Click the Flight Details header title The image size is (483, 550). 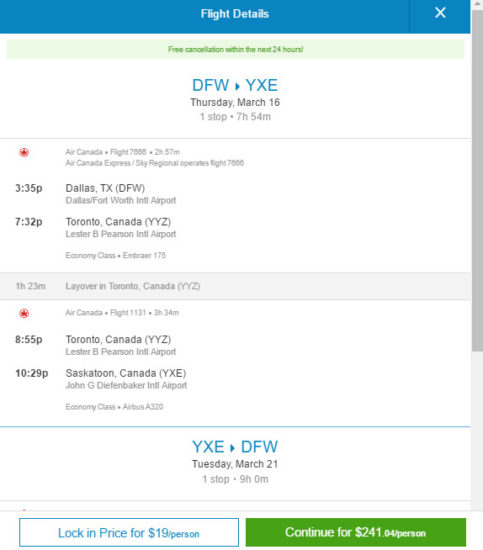pyautogui.click(x=235, y=14)
